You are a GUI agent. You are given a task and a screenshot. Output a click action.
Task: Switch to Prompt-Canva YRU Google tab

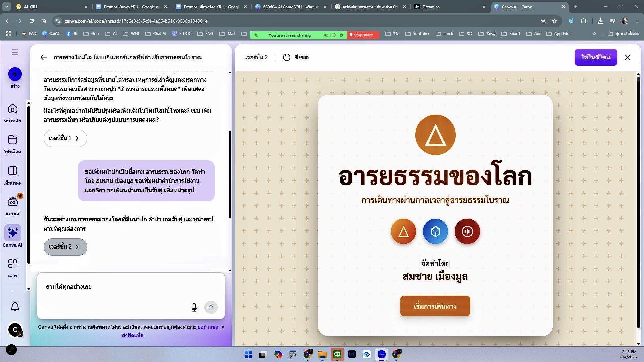[132, 7]
